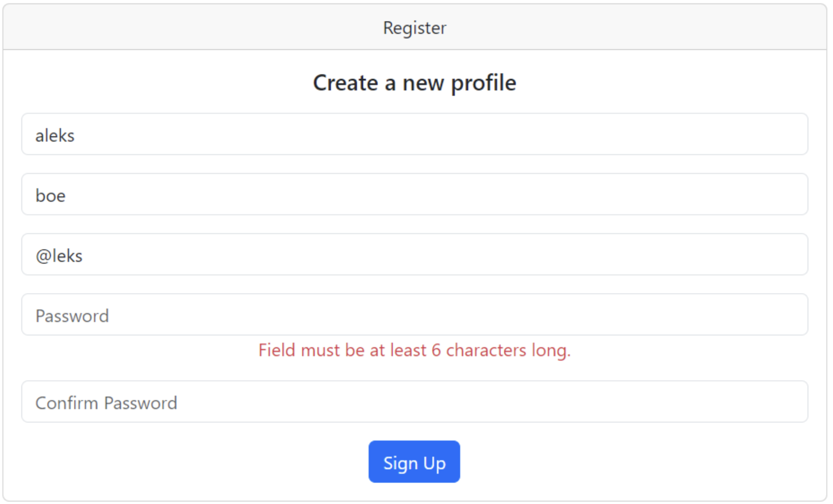The width and height of the screenshot is (833, 504).
Task: Click the Password placeholder text
Action: 72,316
